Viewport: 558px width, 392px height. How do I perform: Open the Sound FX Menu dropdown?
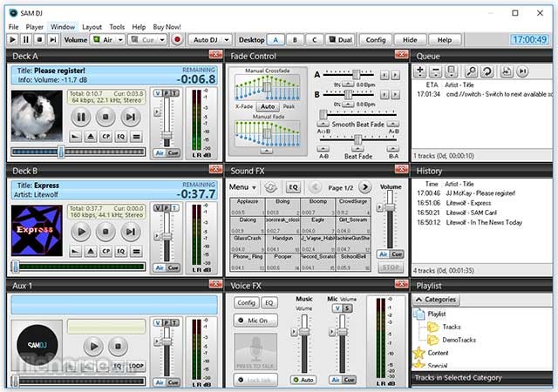point(242,187)
